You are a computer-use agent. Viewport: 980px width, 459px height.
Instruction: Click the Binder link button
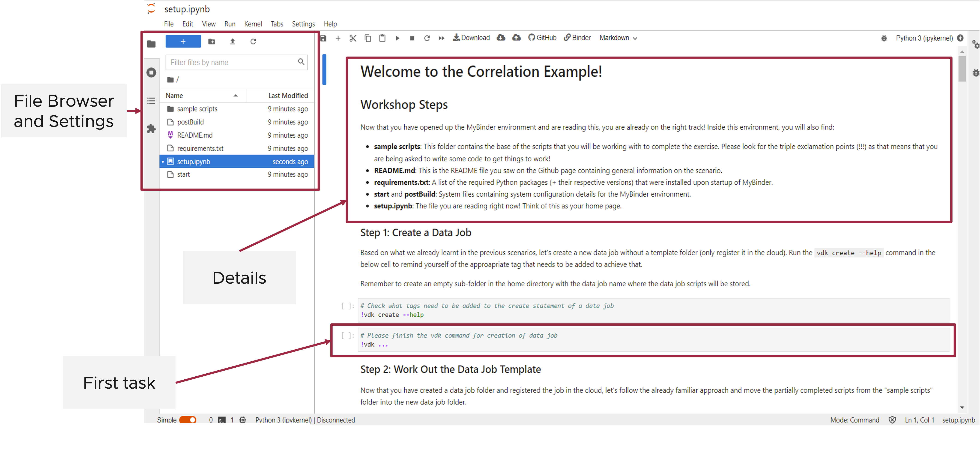pos(577,38)
